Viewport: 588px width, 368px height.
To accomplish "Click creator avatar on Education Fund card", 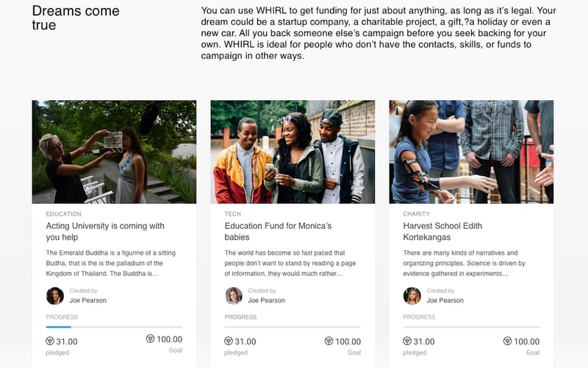I will [x=234, y=296].
